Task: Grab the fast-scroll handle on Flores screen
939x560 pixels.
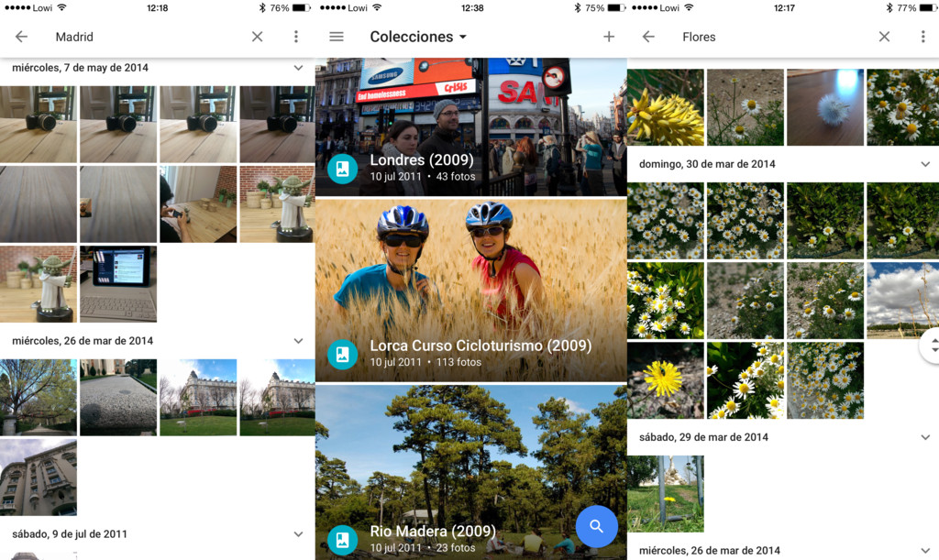Action: pos(931,346)
